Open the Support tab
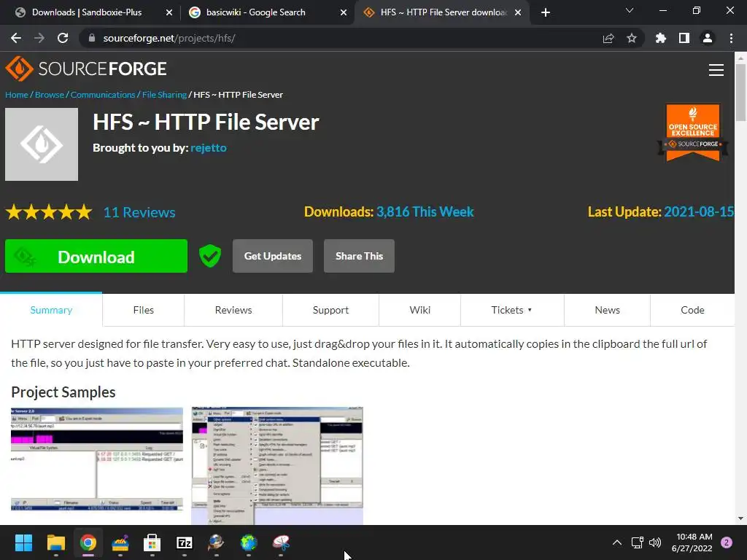The height and width of the screenshot is (560, 747). [330, 310]
